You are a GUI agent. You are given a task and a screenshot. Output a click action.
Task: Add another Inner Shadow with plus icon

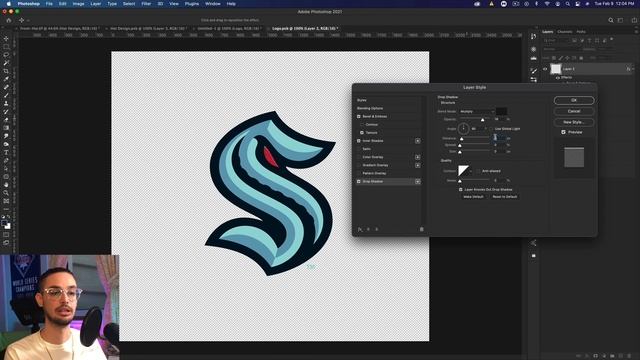point(418,141)
